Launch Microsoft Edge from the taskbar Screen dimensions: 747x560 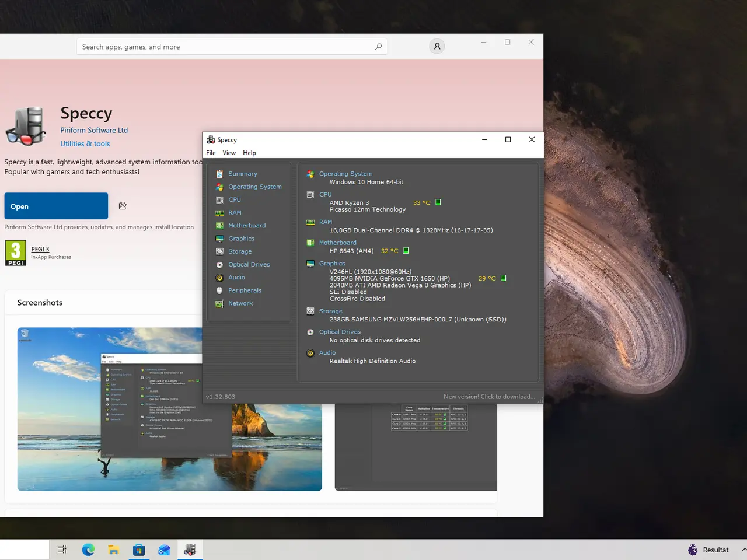coord(88,549)
